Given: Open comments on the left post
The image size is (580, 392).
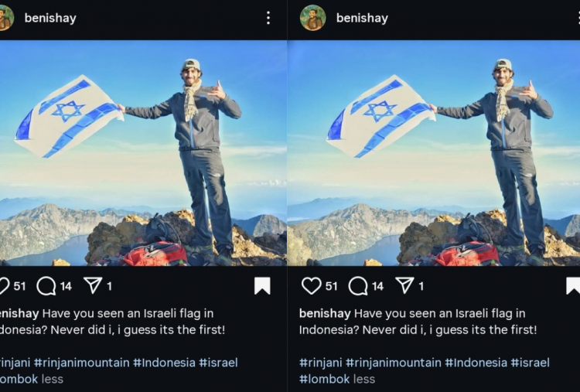Looking at the screenshot, I should pyautogui.click(x=46, y=286).
